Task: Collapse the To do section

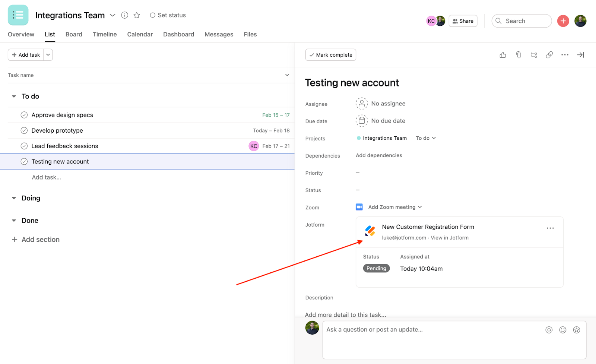Action: tap(14, 96)
